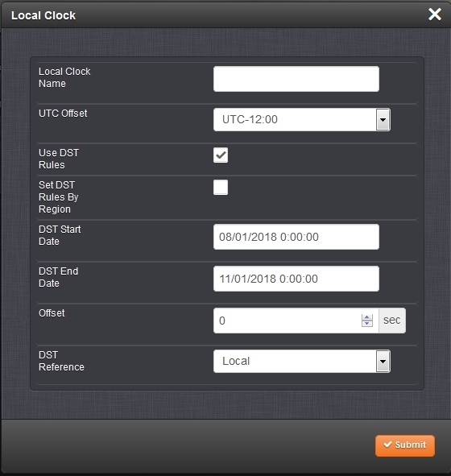The width and height of the screenshot is (451, 476).
Task: Submit the Local Clock settings
Action: click(405, 445)
